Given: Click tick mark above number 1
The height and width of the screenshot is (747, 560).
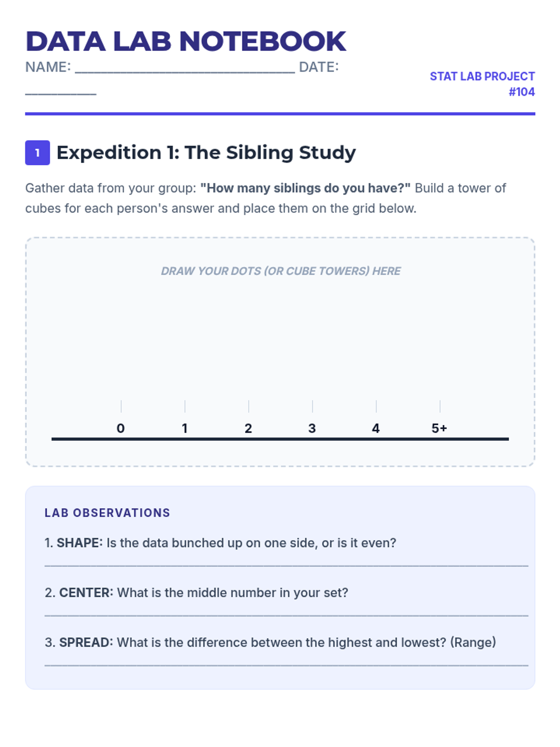Looking at the screenshot, I should (185, 406).
